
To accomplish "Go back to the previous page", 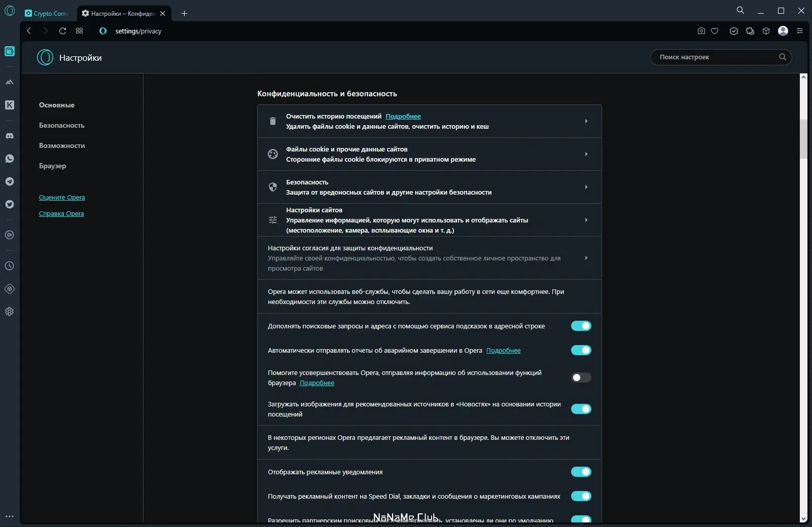I will [29, 31].
